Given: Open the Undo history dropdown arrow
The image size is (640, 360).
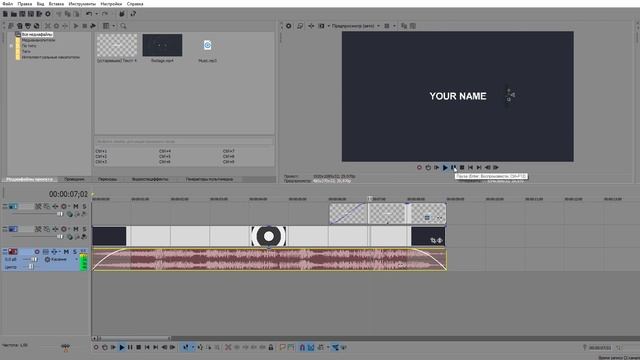Looking at the screenshot, I should tap(97, 14).
